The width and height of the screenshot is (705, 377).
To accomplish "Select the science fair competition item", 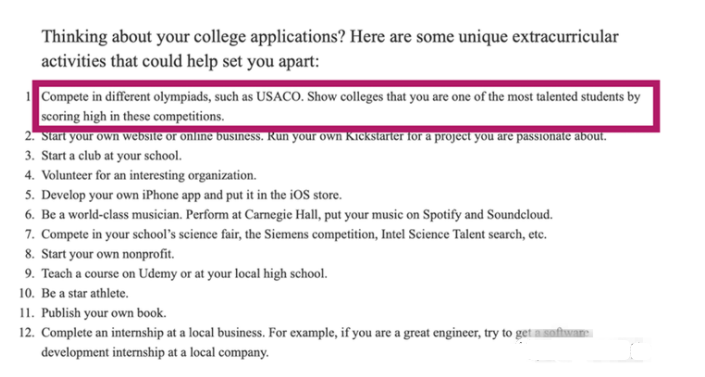I will click(x=294, y=234).
